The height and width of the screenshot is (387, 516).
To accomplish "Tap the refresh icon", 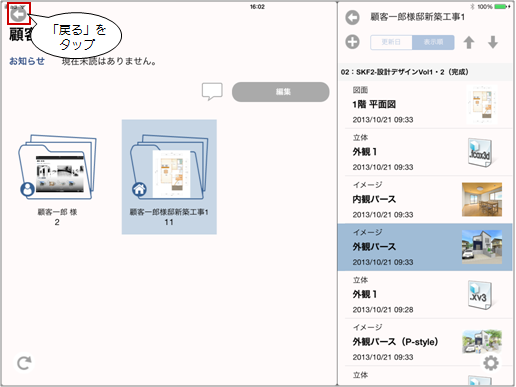I will click(24, 363).
